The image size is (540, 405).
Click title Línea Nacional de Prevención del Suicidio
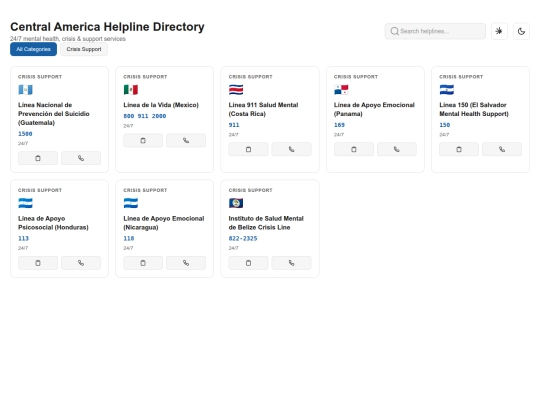tap(54, 114)
